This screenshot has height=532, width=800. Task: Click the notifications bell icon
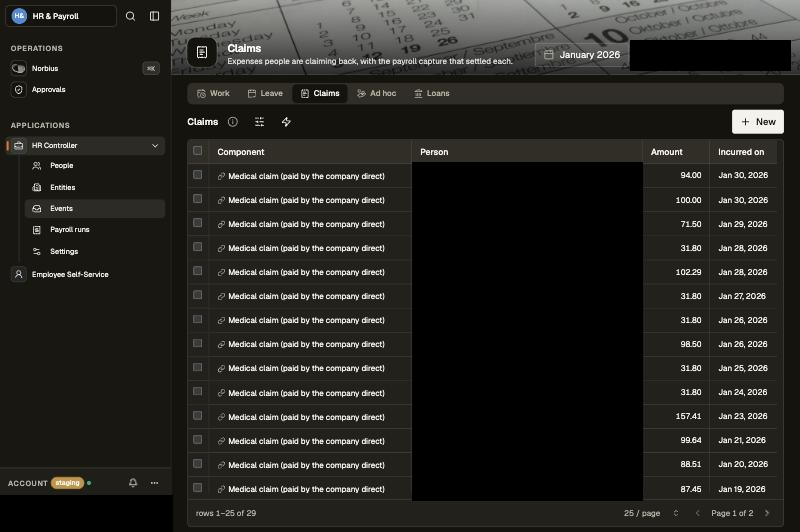(x=133, y=483)
